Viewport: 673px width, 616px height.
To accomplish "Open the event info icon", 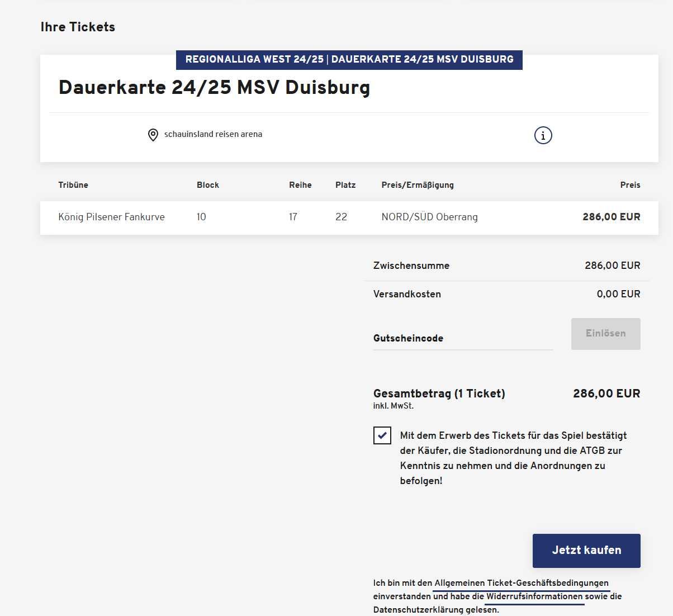I will click(x=543, y=135).
